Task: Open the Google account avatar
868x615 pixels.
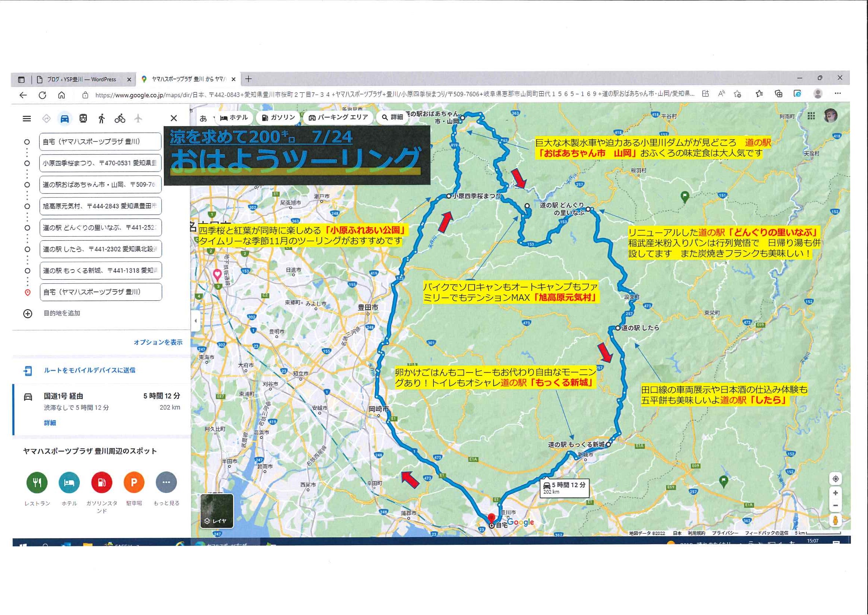Action: 831,116
